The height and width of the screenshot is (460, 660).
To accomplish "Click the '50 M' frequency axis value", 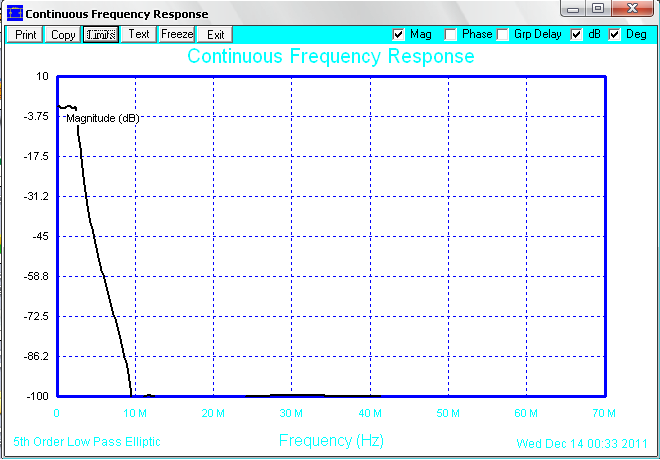I will 448,413.
